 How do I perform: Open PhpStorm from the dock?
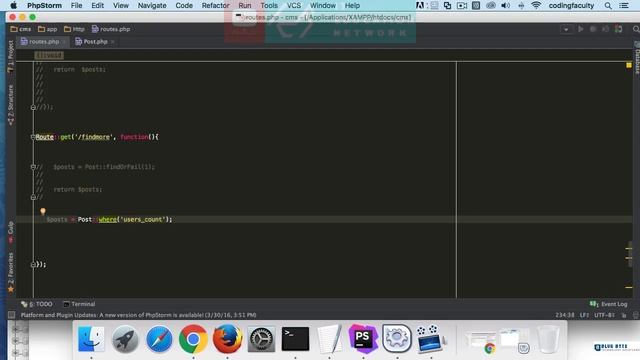pyautogui.click(x=363, y=339)
